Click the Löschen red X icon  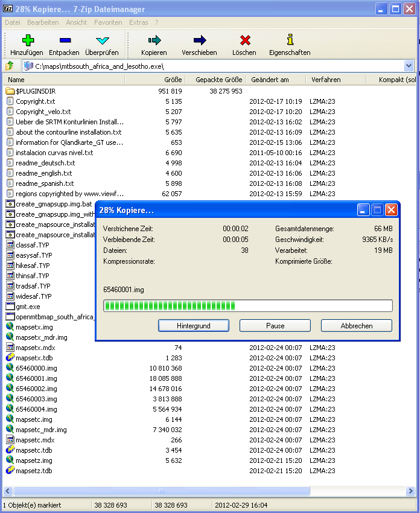245,40
